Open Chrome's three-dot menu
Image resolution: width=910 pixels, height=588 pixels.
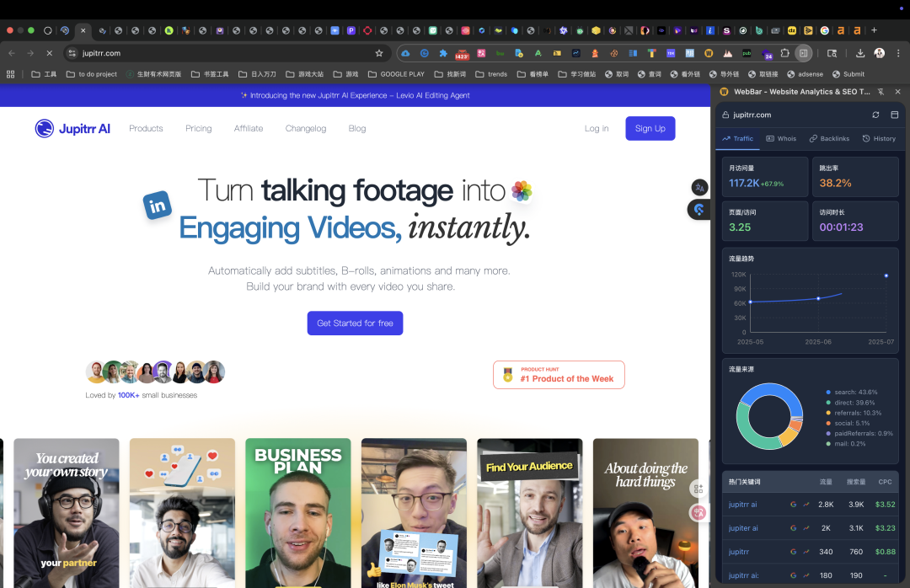(x=898, y=53)
